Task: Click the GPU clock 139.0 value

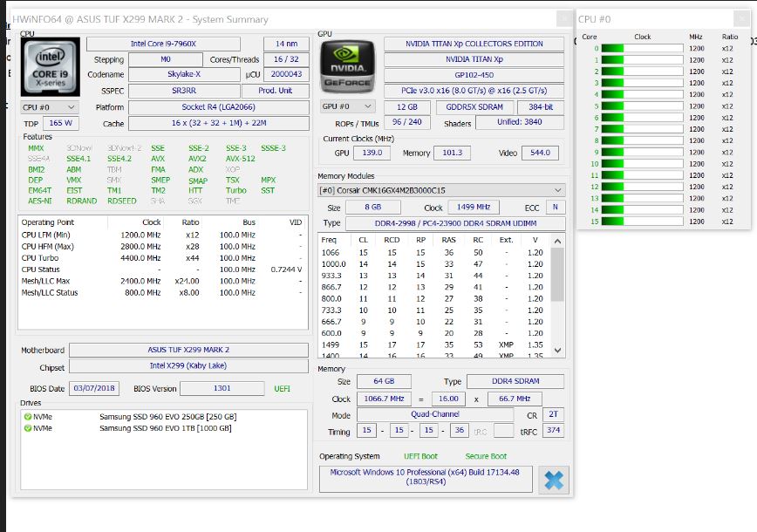Action: (x=372, y=153)
